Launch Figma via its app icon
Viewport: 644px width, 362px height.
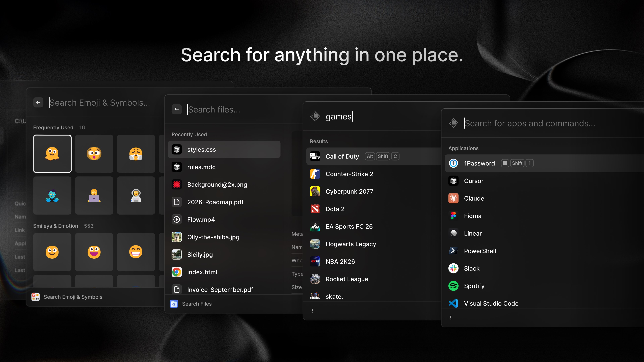(453, 216)
